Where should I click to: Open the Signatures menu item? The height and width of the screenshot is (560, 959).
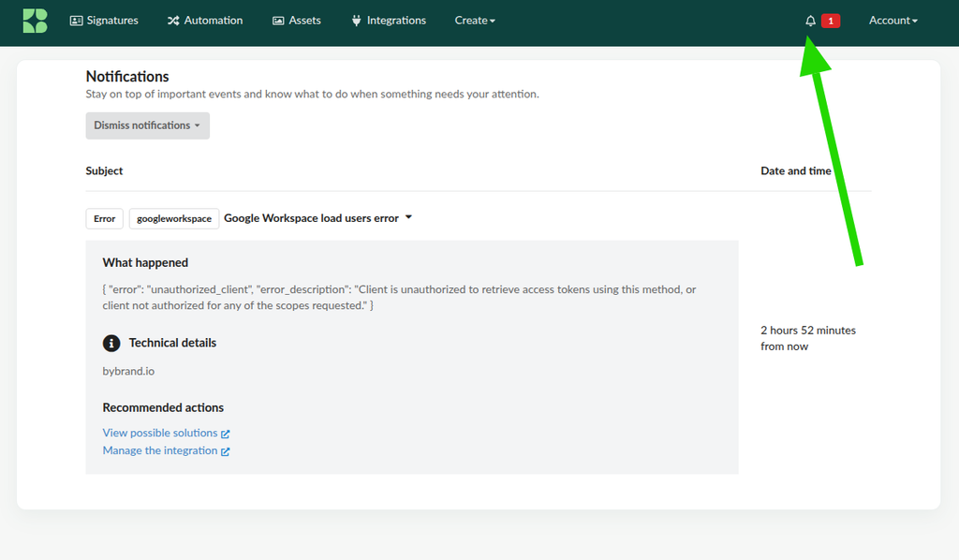pyautogui.click(x=104, y=21)
